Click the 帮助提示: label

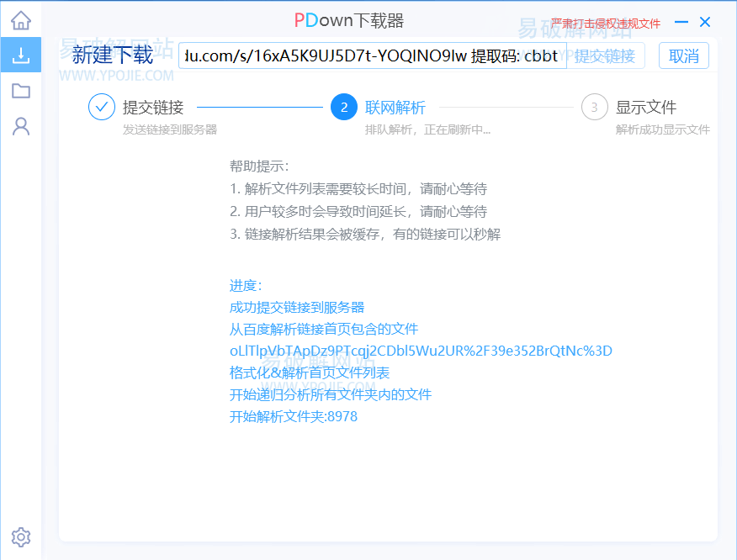coord(259,166)
